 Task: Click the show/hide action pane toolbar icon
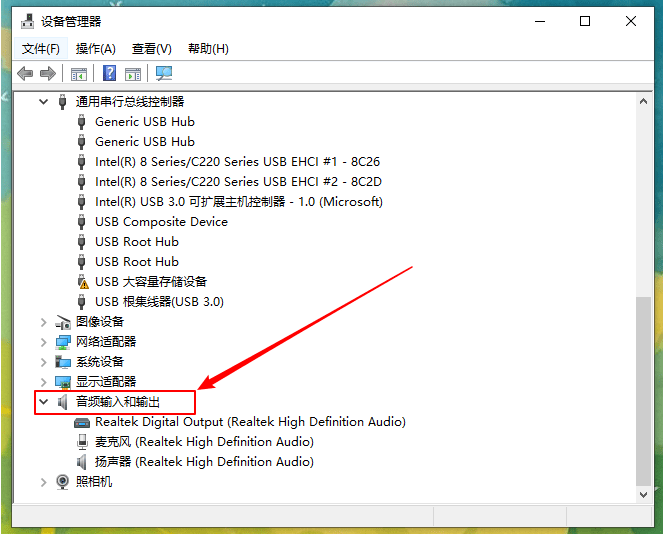click(x=132, y=73)
